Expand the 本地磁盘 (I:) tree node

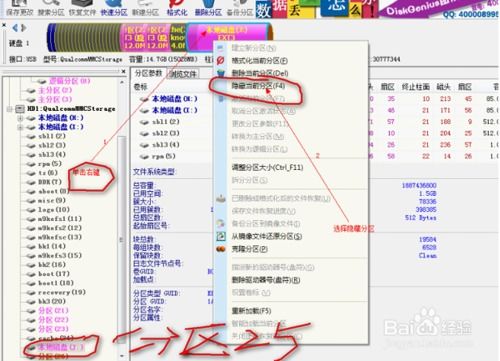pos(20,127)
